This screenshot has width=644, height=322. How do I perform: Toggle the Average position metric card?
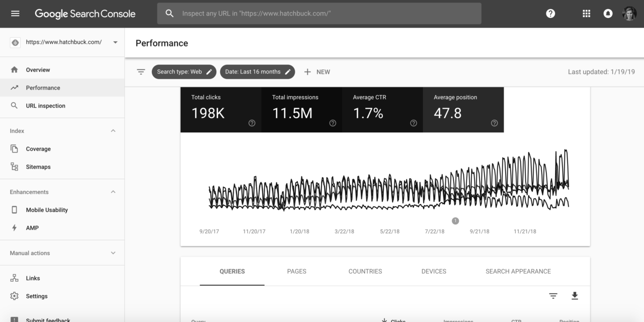(x=463, y=110)
